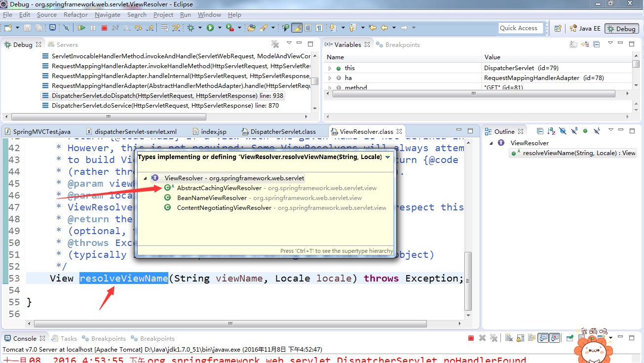Screen dimensions: 644x363
Task: Open the Outline view menu triangle
Action: [611, 130]
